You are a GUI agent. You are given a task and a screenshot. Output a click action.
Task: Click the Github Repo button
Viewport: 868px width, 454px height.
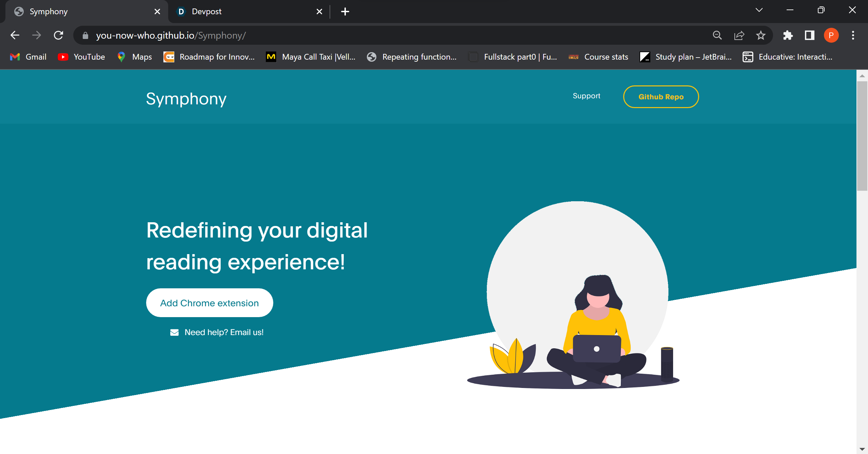(x=660, y=97)
